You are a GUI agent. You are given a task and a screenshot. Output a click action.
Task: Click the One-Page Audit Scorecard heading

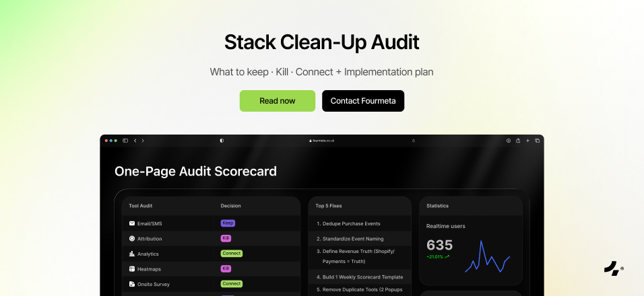pos(195,172)
